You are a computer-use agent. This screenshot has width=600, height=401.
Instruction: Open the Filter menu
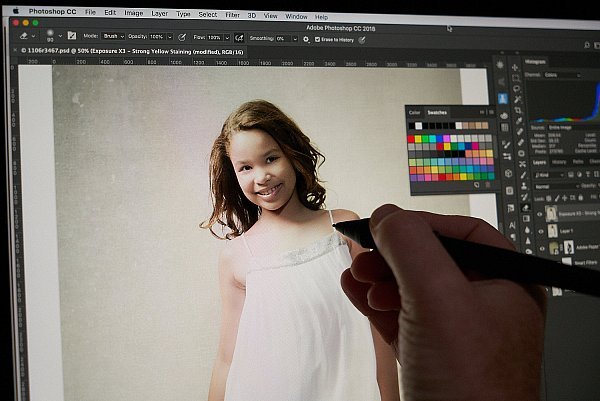coord(232,15)
